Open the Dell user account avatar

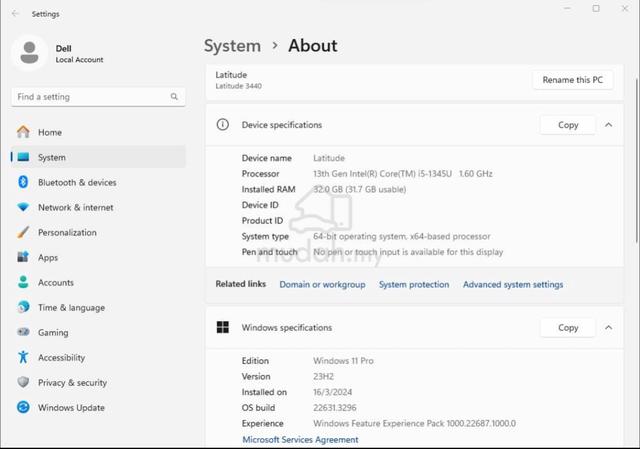[29, 53]
